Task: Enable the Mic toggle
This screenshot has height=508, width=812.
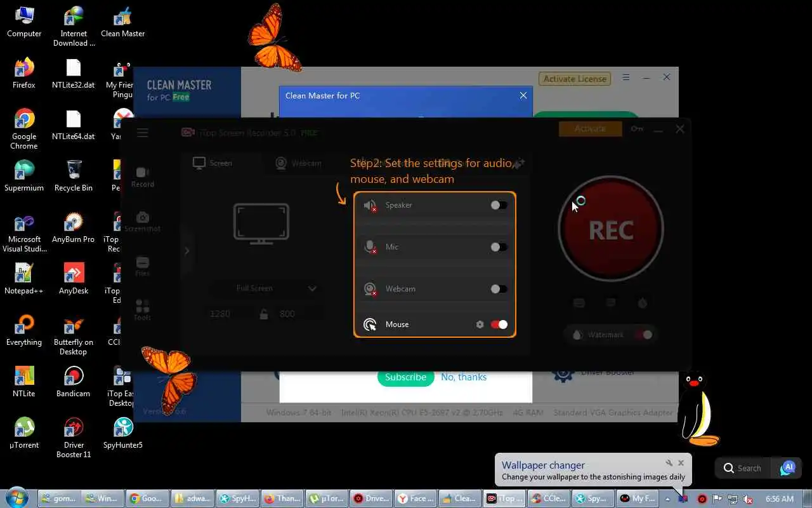Action: click(499, 247)
